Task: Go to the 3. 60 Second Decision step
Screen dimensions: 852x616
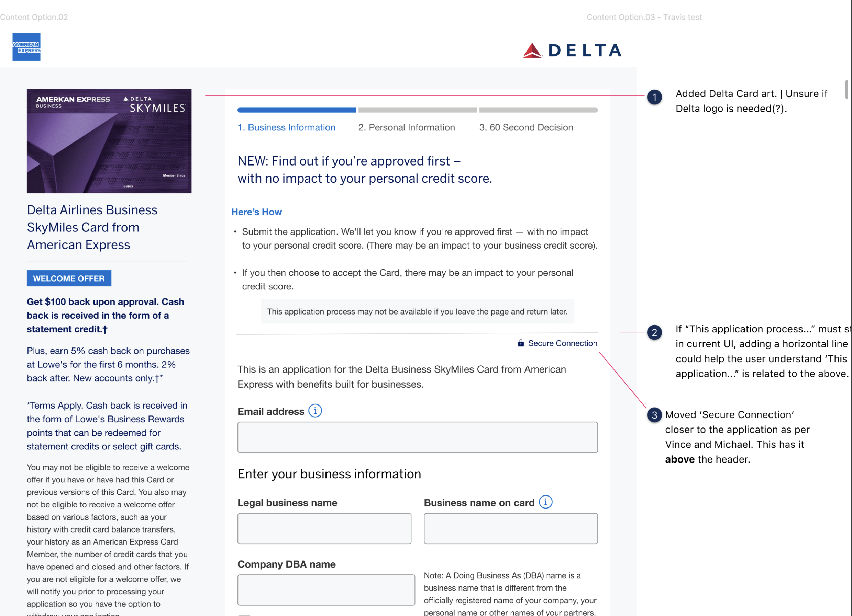Action: pyautogui.click(x=526, y=128)
